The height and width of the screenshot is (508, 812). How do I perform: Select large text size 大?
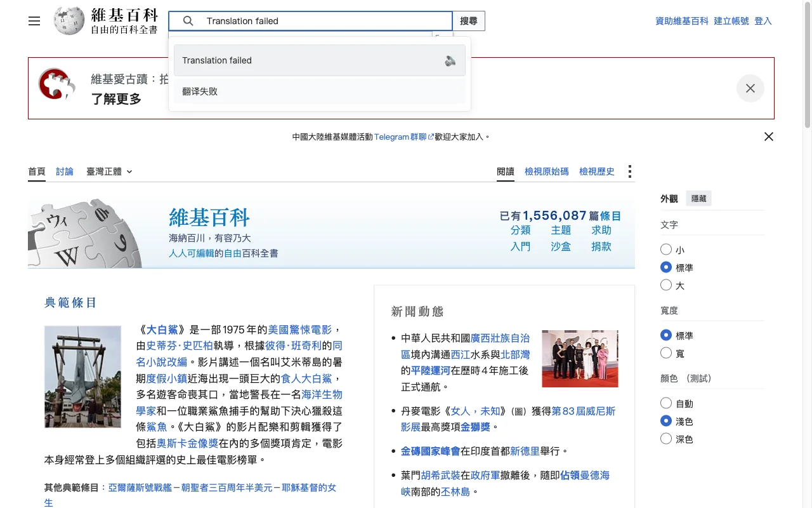click(665, 285)
